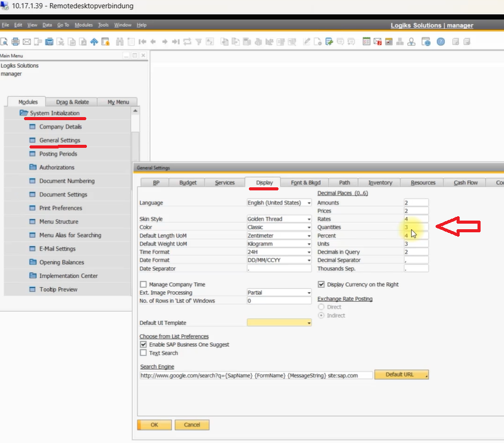Click the blue Help question mark icon
The height and width of the screenshot is (443, 504).
click(441, 42)
